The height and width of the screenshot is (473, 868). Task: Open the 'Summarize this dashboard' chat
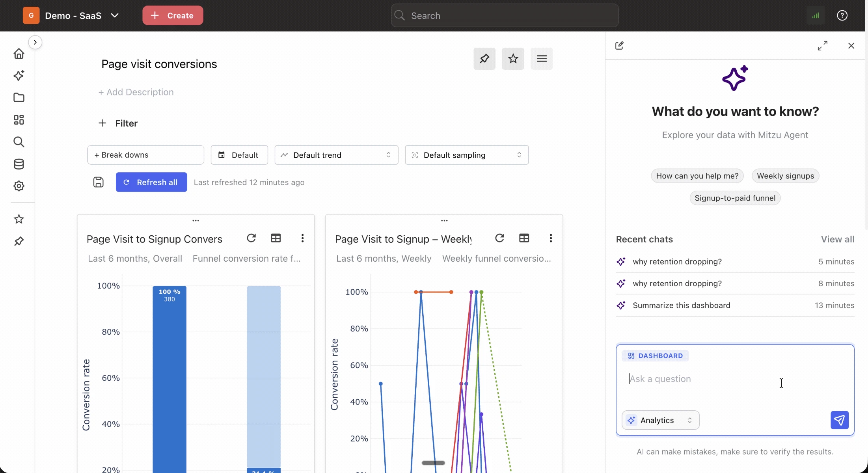coord(735,305)
